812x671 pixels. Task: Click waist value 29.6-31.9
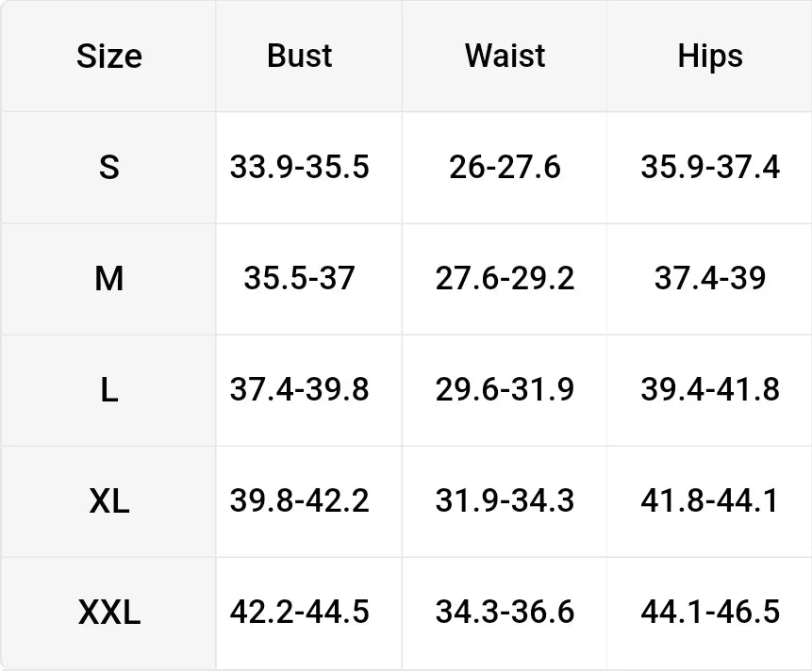pos(505,389)
